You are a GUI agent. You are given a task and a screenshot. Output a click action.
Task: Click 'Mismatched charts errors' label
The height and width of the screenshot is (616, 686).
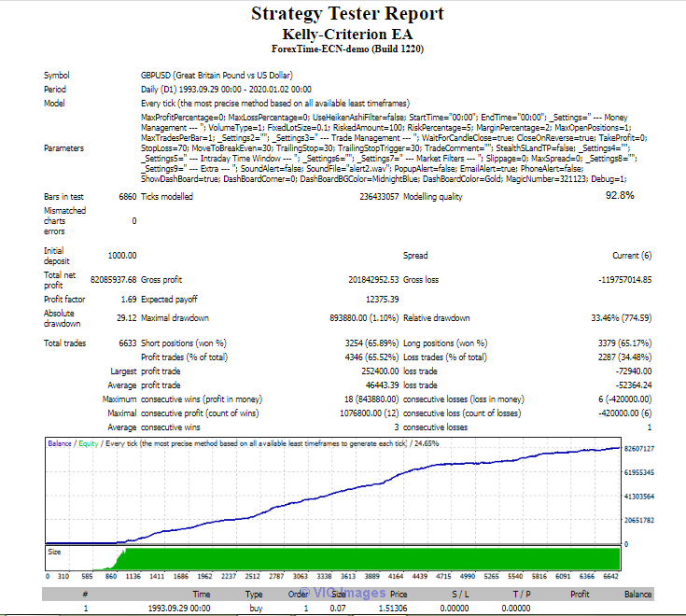click(64, 221)
